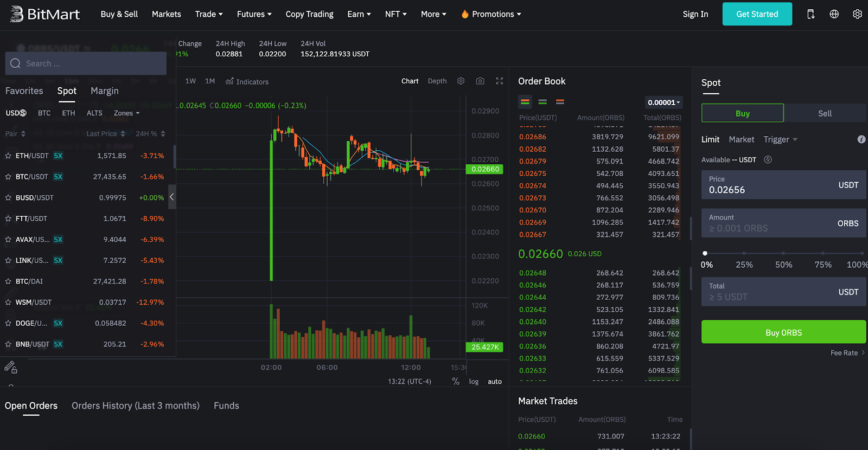The height and width of the screenshot is (450, 868).
Task: Favorite the BTC/USDT pair star
Action: coord(8,177)
